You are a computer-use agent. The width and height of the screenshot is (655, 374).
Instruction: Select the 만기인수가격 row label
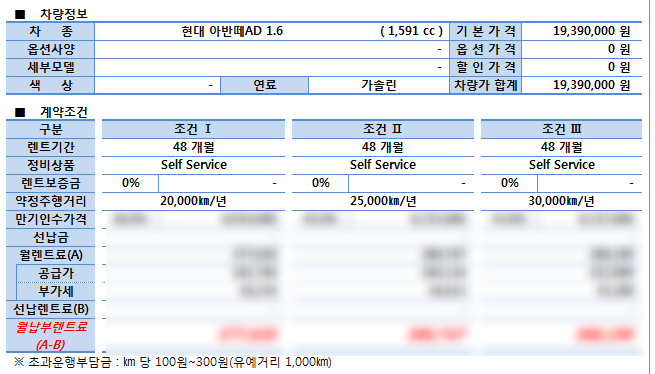click(51, 219)
